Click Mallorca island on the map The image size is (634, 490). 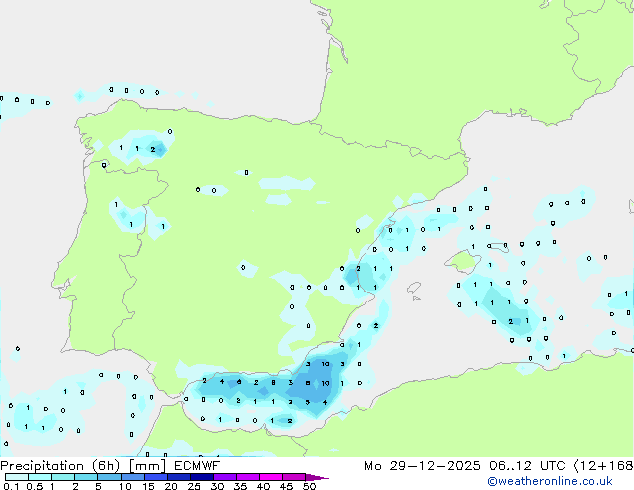(463, 261)
